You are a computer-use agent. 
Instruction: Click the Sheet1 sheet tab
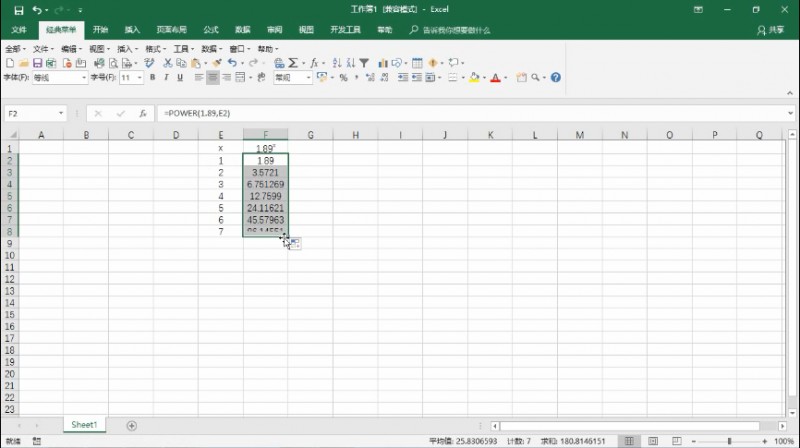[84, 425]
